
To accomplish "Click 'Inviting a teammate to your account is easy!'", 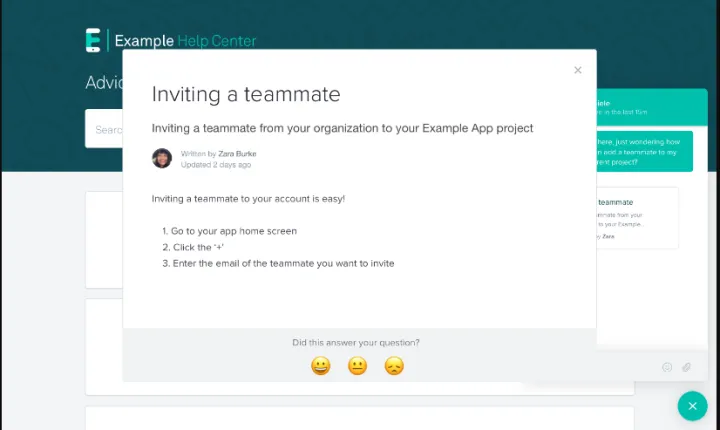I will pyautogui.click(x=248, y=199).
